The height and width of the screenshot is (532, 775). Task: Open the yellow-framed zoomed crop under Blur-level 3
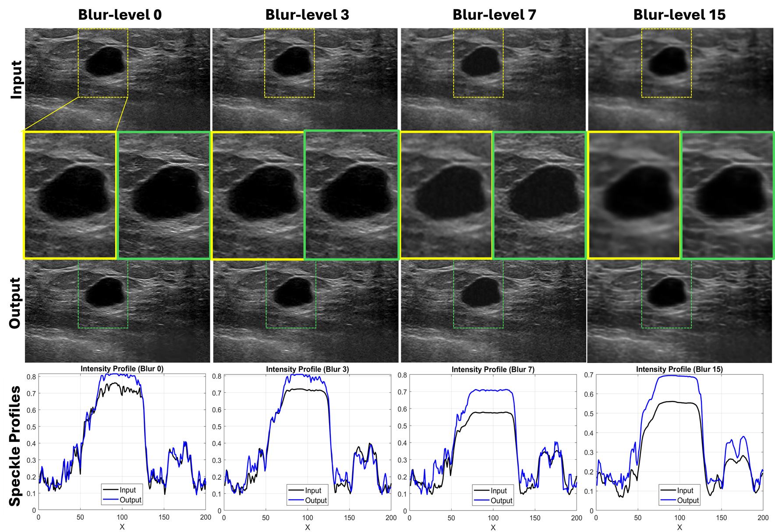258,195
